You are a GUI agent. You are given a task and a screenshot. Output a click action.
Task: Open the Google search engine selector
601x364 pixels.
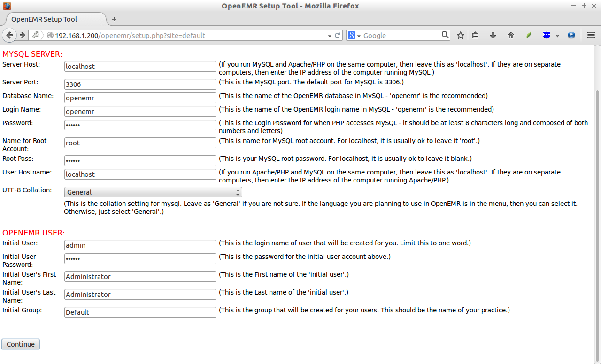pos(354,36)
